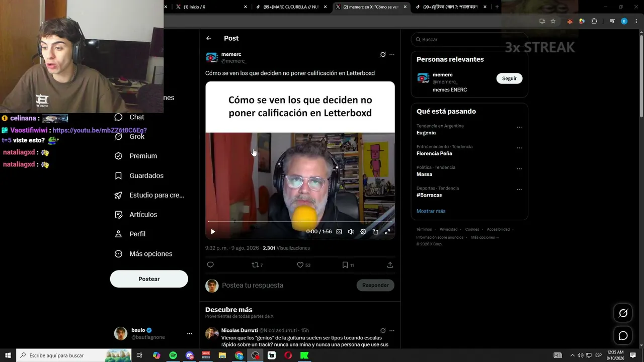
Task: Open the browser extensions puzzle icon
Action: [594, 21]
